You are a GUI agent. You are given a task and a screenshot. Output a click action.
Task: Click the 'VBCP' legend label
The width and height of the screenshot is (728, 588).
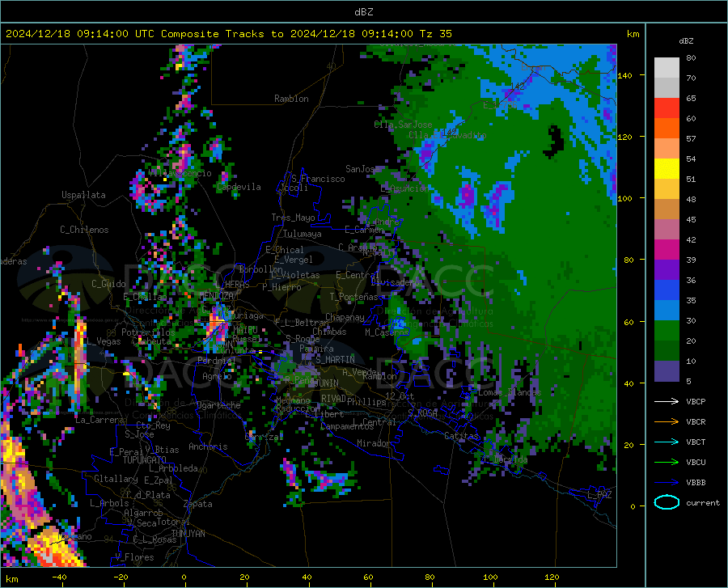click(x=696, y=401)
